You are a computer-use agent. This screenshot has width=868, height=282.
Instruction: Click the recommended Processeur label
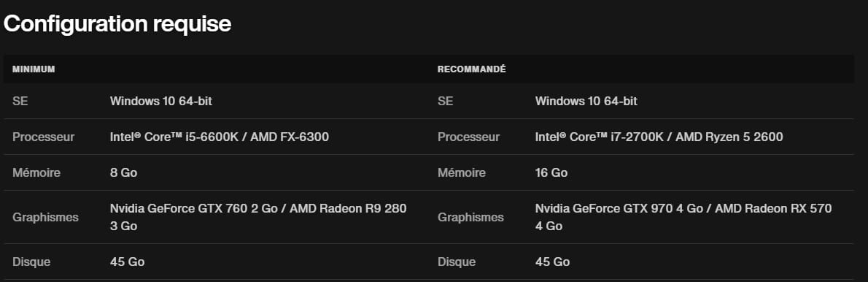pos(468,137)
